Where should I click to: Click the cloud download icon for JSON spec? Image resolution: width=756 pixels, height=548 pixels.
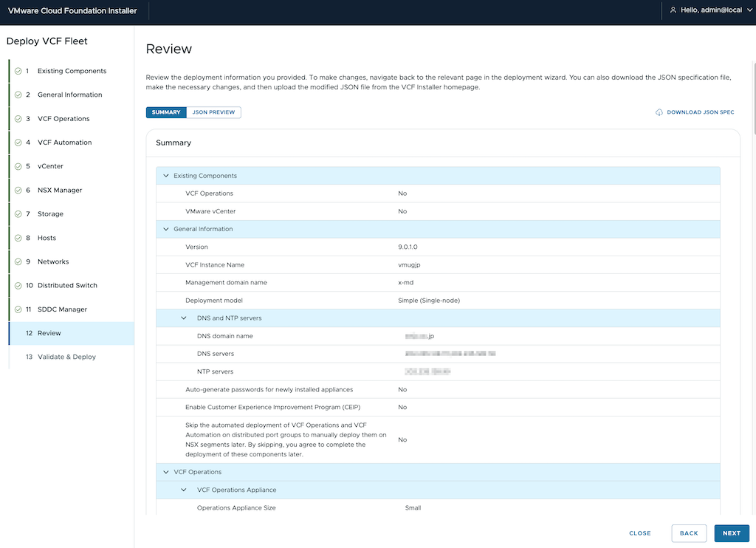(x=659, y=112)
